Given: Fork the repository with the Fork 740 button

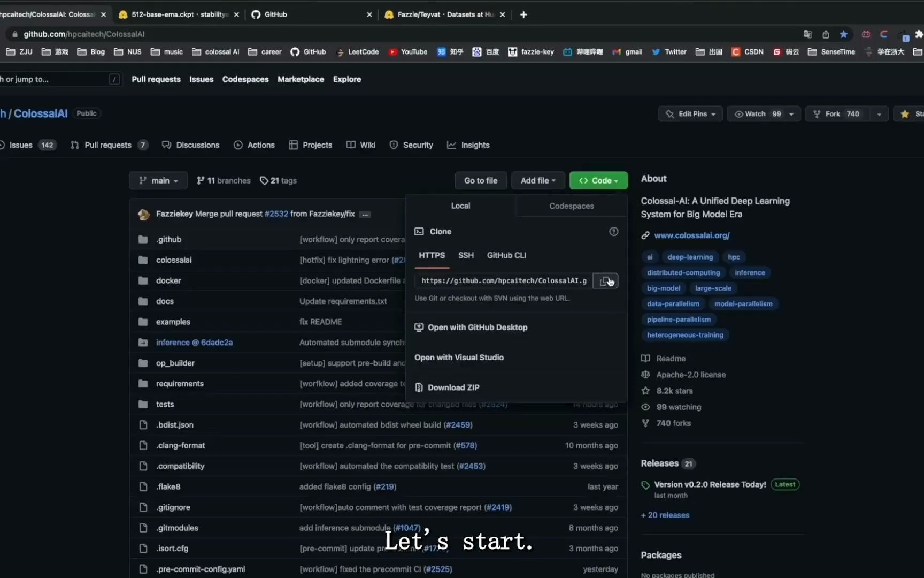Looking at the screenshot, I should (837, 114).
